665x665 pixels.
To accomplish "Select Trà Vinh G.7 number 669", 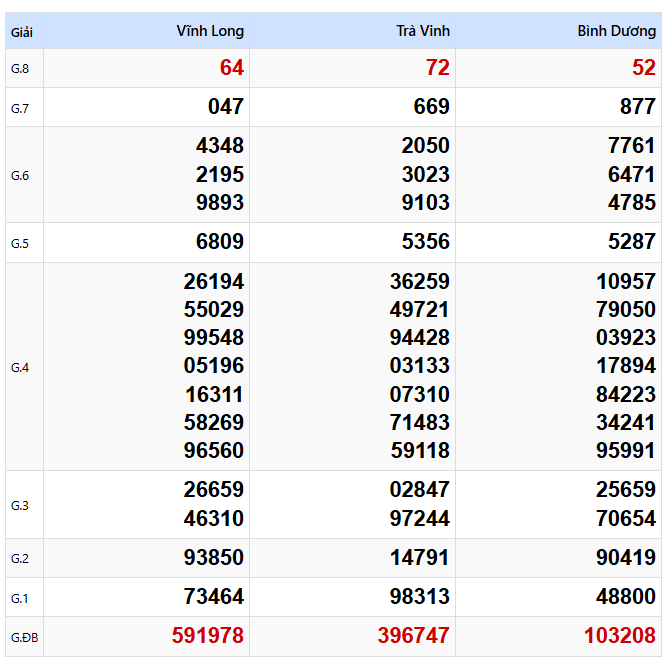I will tap(431, 106).
